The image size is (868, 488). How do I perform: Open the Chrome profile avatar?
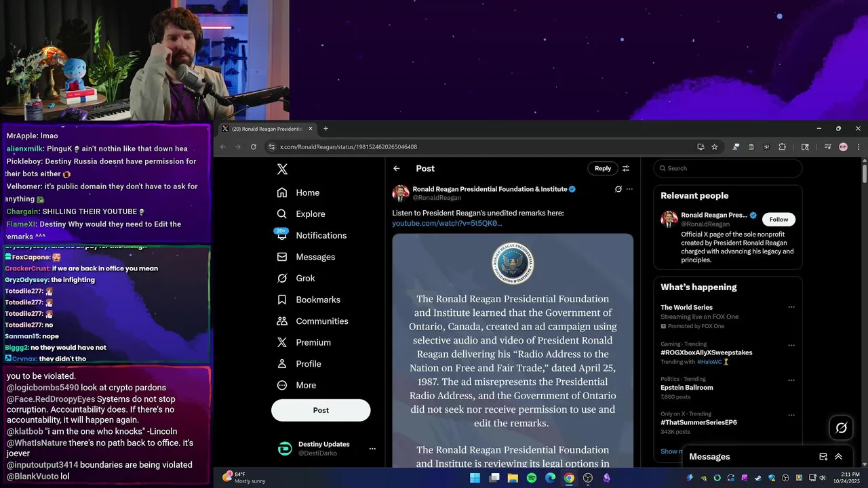click(x=843, y=147)
